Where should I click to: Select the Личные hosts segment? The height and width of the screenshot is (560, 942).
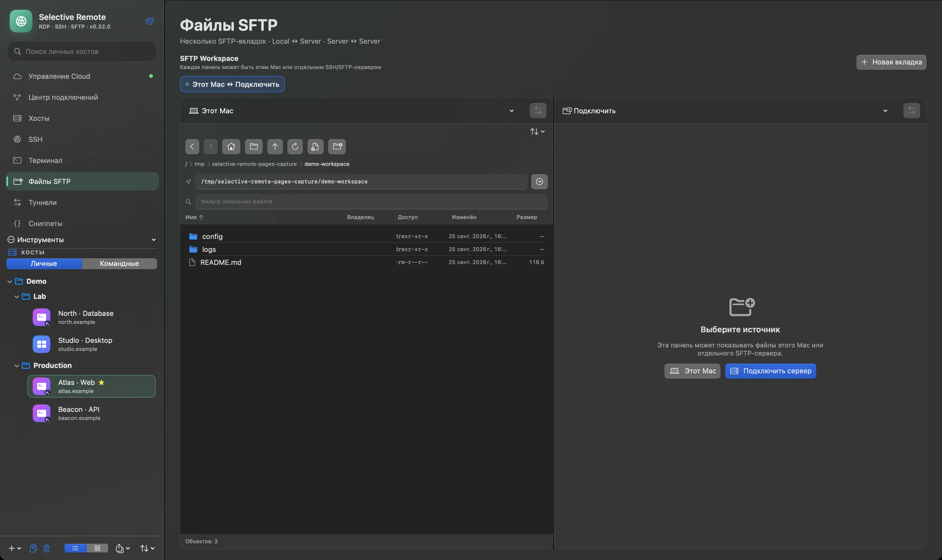pyautogui.click(x=44, y=263)
